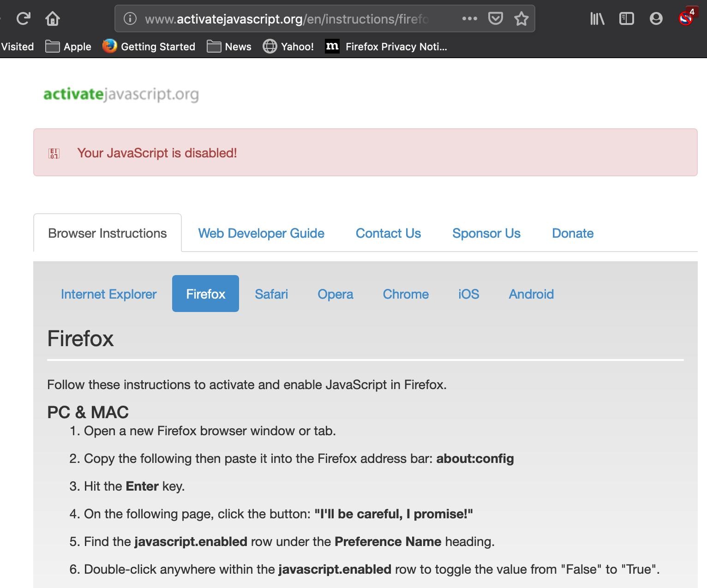Click the activatejavascript.org site logo

pos(121,94)
